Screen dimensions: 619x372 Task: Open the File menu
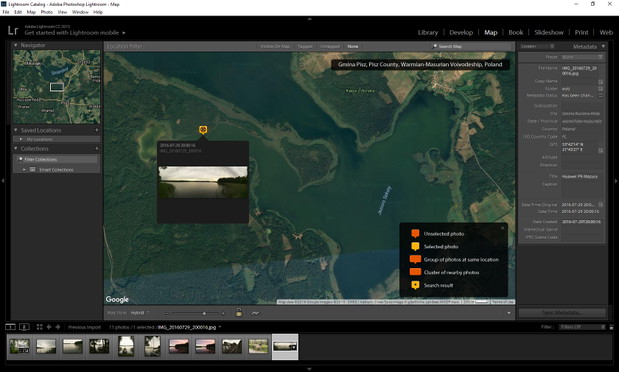click(x=6, y=12)
